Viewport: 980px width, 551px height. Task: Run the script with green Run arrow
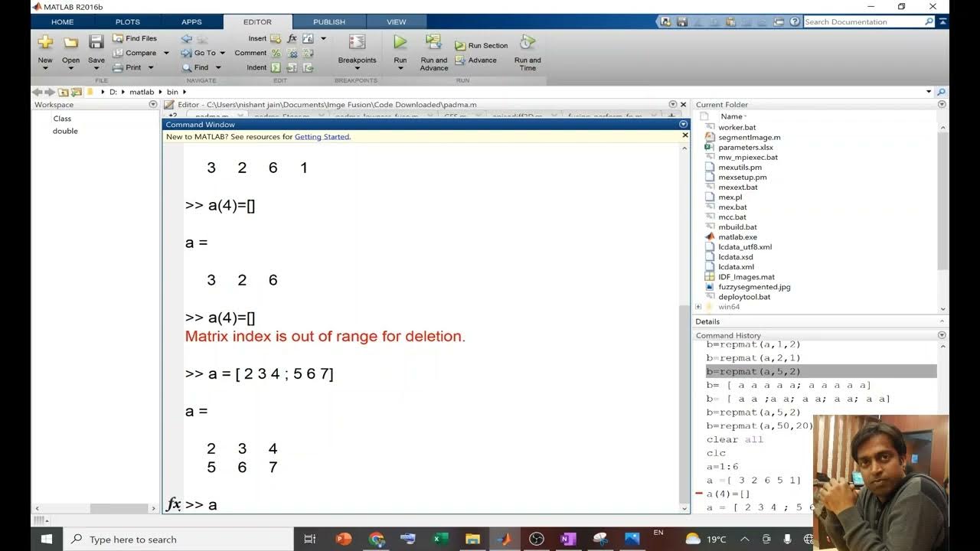tap(400, 42)
